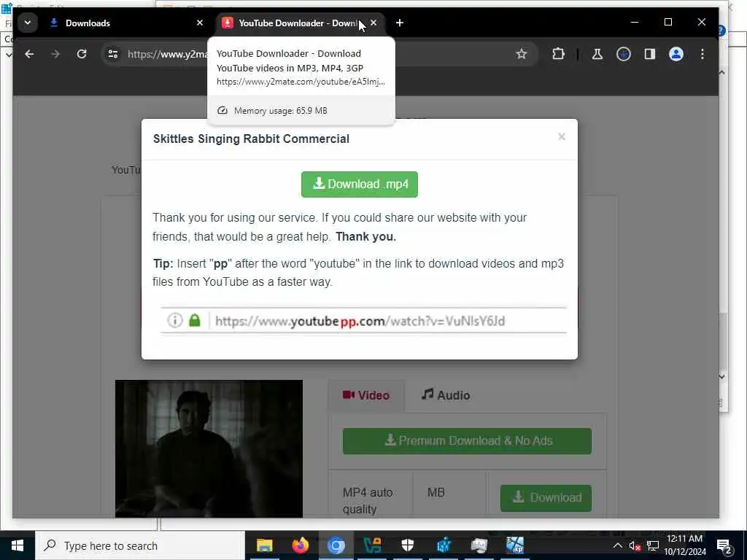This screenshot has width=747, height=560.
Task: Open the Chrome profile avatar
Action: click(676, 54)
